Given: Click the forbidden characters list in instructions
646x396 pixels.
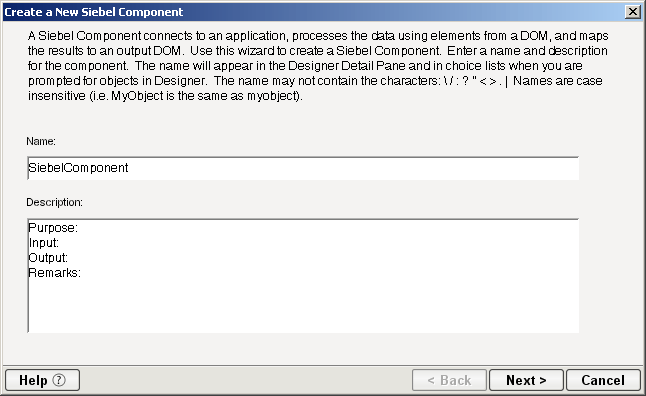Looking at the screenshot, I should 476,81.
